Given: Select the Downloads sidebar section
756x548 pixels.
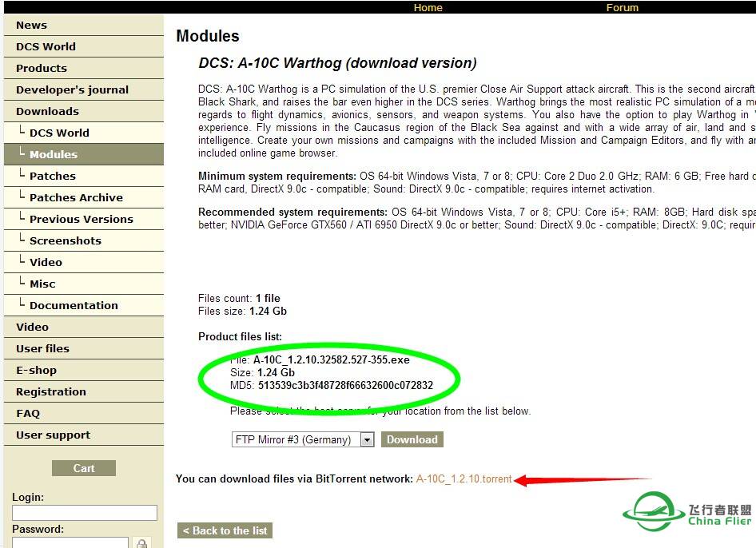Looking at the screenshot, I should [x=83, y=111].
